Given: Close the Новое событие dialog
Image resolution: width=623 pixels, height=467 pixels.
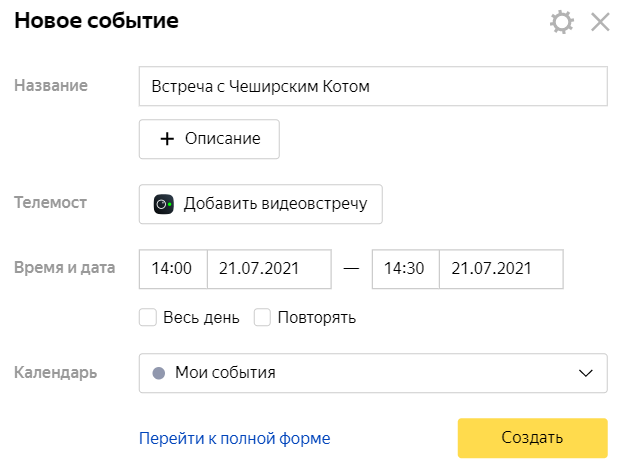Looking at the screenshot, I should (x=600, y=22).
